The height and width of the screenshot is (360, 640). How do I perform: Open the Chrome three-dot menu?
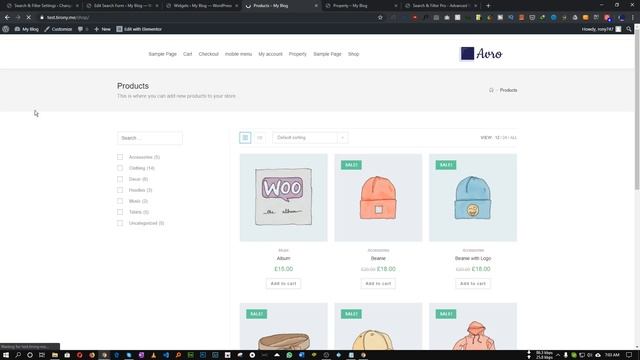click(633, 18)
